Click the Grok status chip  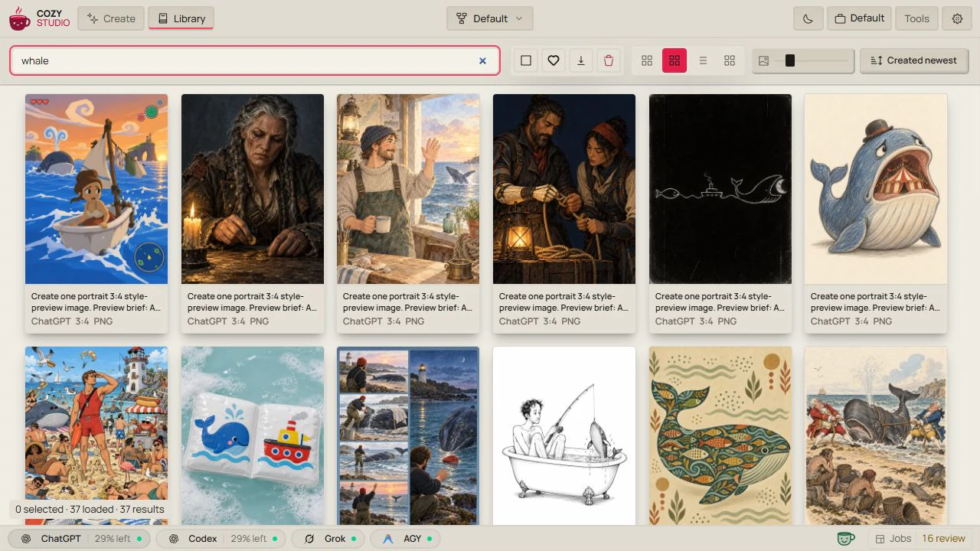(328, 539)
